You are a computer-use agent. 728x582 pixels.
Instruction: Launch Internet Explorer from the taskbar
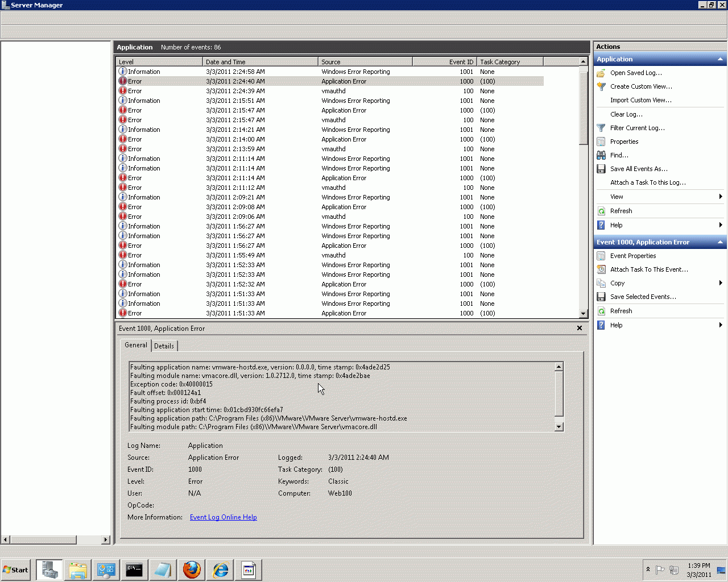pyautogui.click(x=220, y=569)
